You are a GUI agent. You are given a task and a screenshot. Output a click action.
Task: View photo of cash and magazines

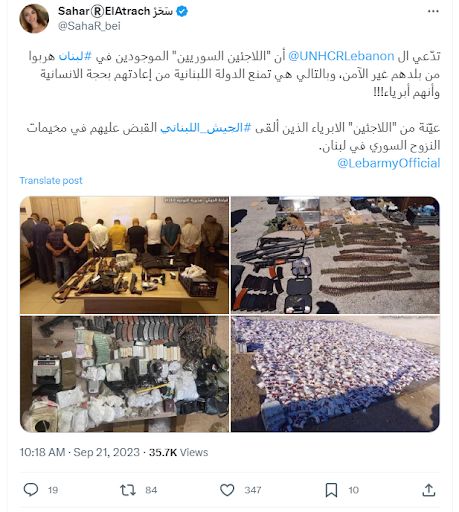coord(124,374)
